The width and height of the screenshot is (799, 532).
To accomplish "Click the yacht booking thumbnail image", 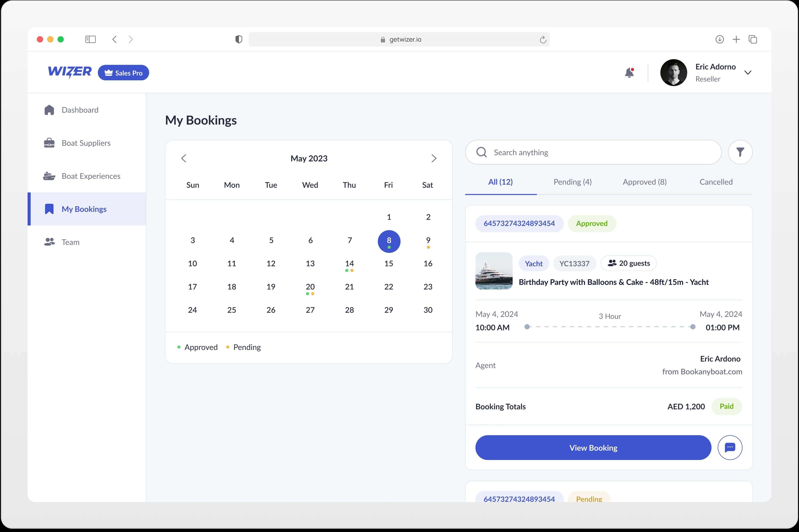I will coord(494,271).
